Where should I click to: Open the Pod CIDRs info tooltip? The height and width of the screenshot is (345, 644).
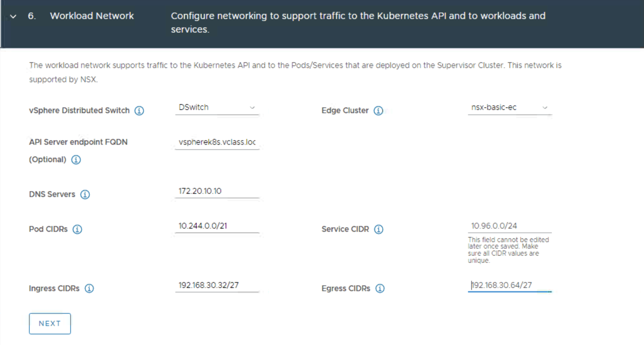[x=77, y=229]
